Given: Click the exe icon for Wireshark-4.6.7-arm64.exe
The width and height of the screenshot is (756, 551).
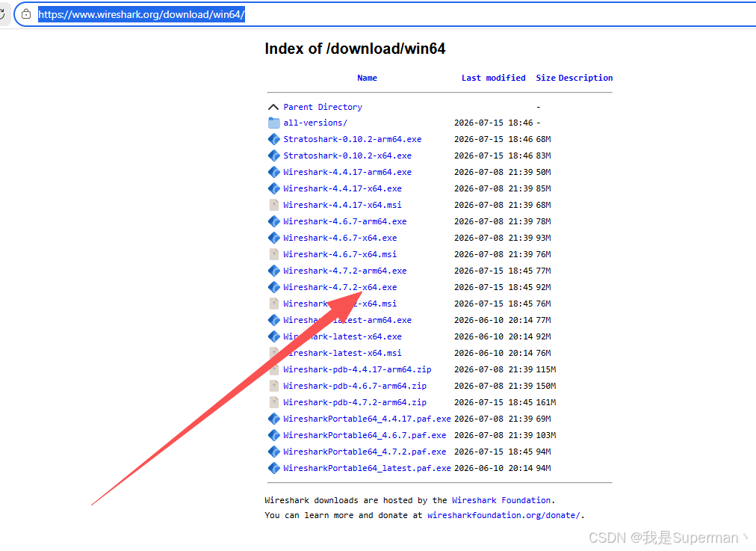Looking at the screenshot, I should coord(274,221).
